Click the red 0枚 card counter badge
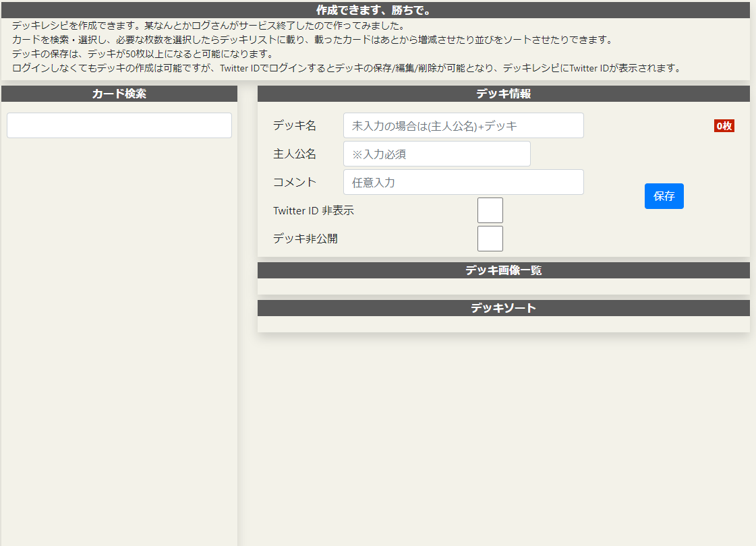 (x=724, y=125)
